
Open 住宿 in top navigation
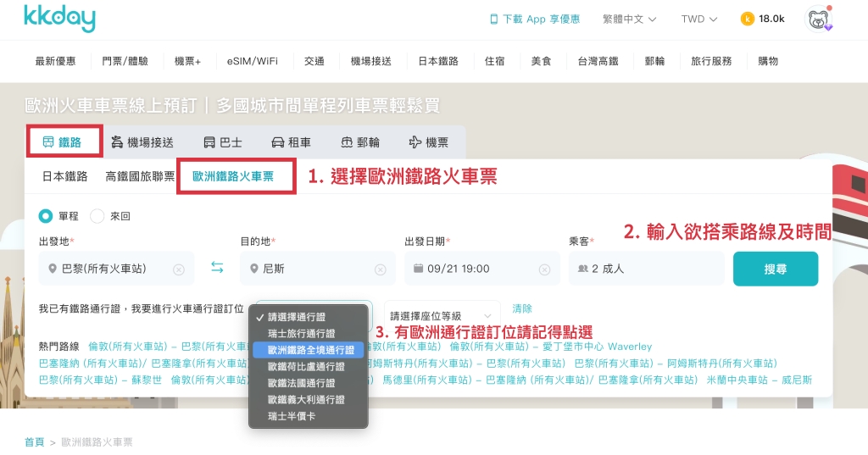pos(494,62)
